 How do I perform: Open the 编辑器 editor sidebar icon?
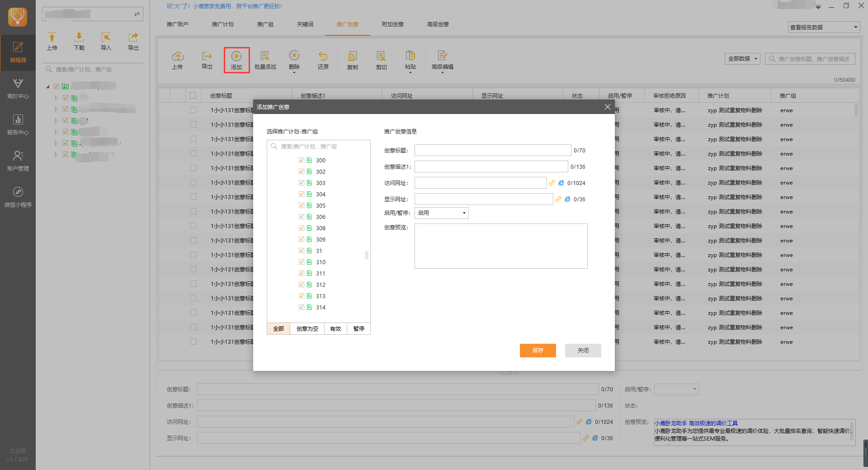click(x=18, y=52)
